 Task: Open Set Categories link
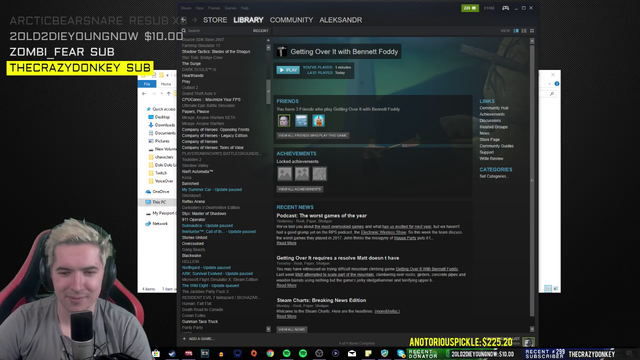tap(494, 176)
